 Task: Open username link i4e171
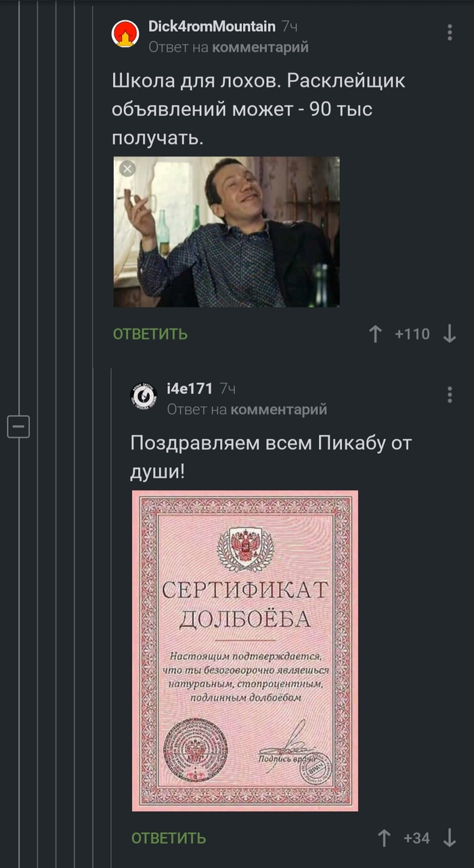(x=190, y=389)
